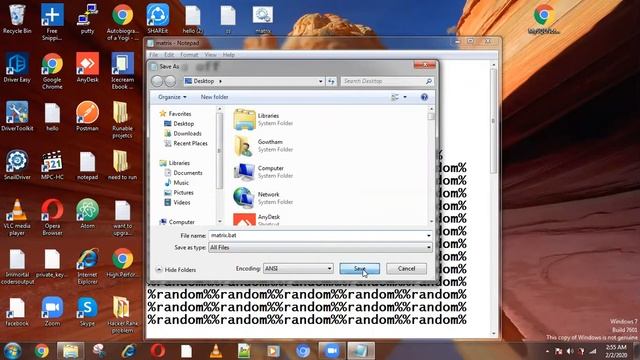Open the Atom editor desktop icon

tap(87, 213)
